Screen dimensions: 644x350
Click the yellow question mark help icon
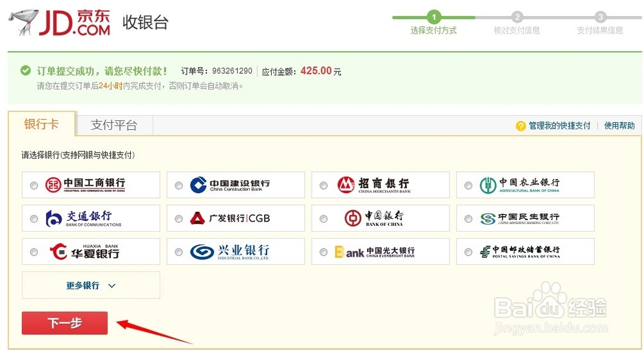coord(520,126)
